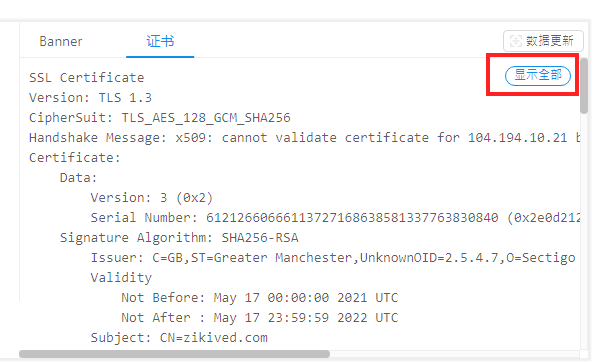Click the Handshake Message x509 line
Screen dimensions: 607x362
(x=305, y=138)
